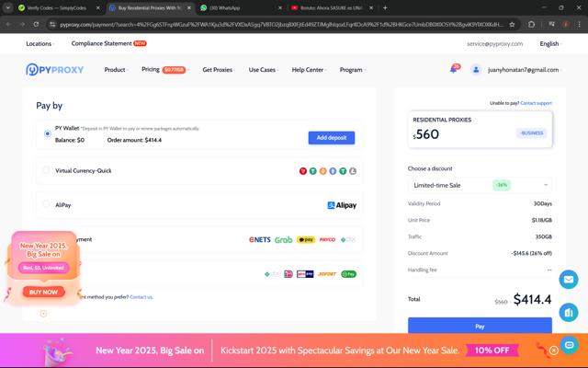
Task: Open account email dropdown juanyhonatan7@gmail.com
Action: click(x=524, y=70)
